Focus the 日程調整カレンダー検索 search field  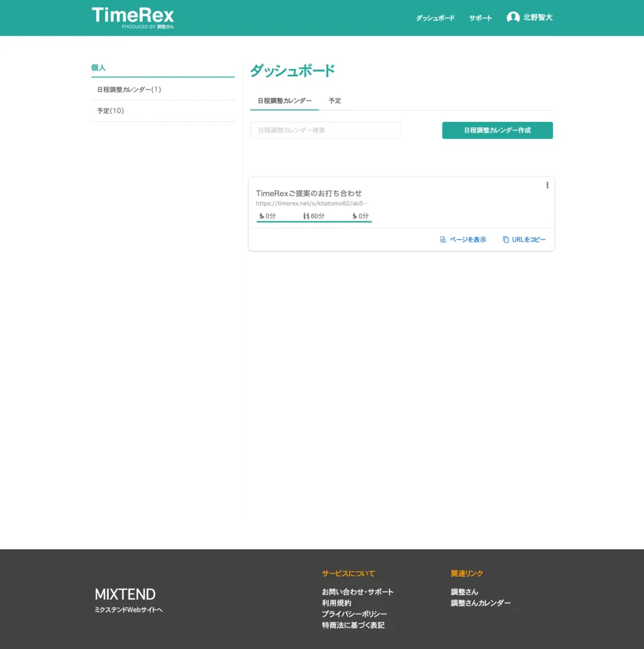tap(326, 130)
